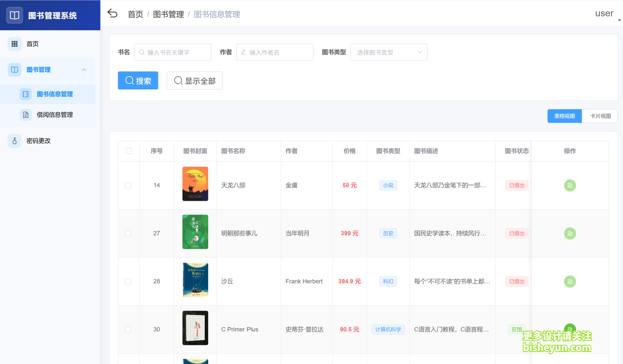Click the 天龙八部 cover thumbnail

(x=195, y=184)
